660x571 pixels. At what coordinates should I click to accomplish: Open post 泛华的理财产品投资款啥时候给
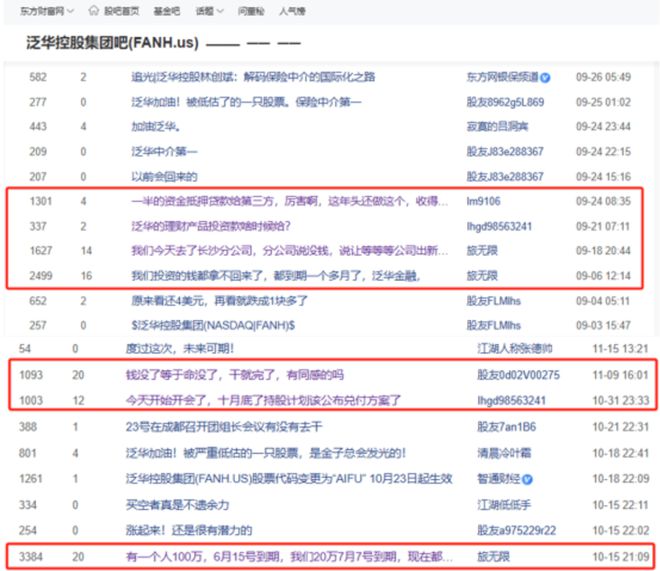(211, 226)
